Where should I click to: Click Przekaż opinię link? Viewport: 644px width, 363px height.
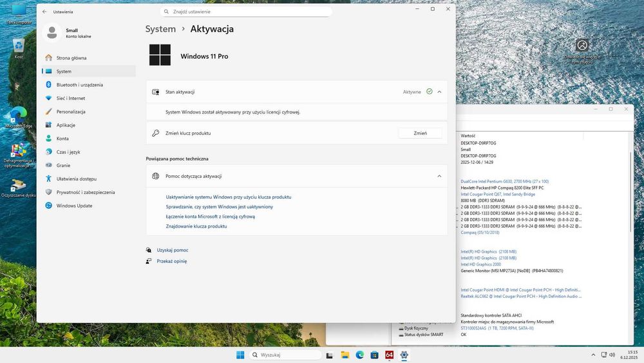(x=172, y=261)
